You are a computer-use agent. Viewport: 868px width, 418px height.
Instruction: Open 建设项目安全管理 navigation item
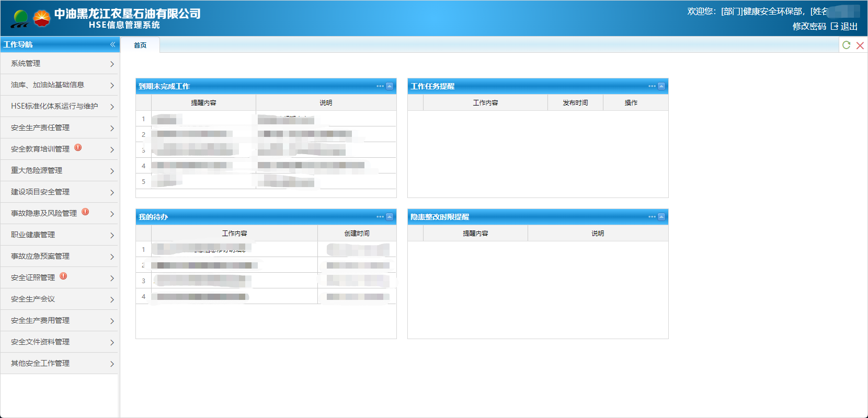[59, 192]
